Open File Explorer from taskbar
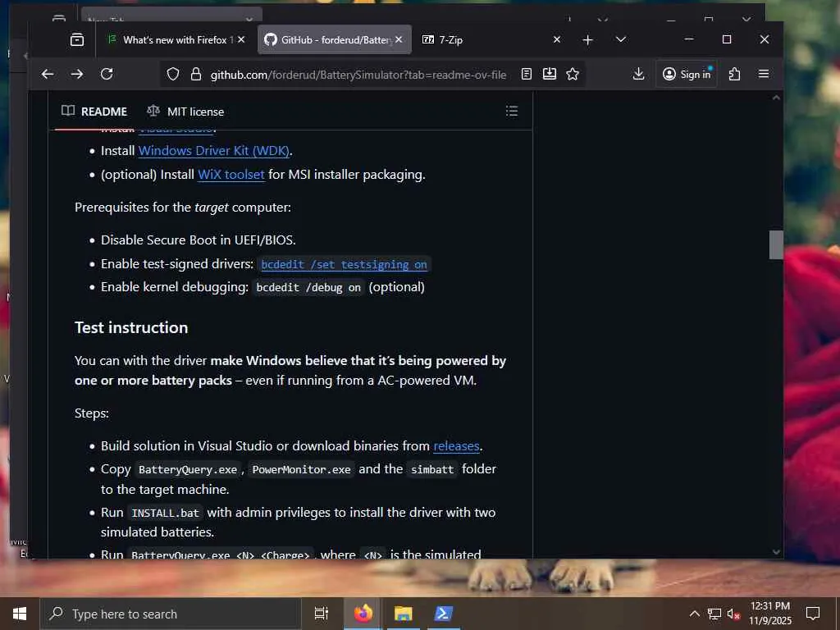The image size is (840, 630). 404,614
